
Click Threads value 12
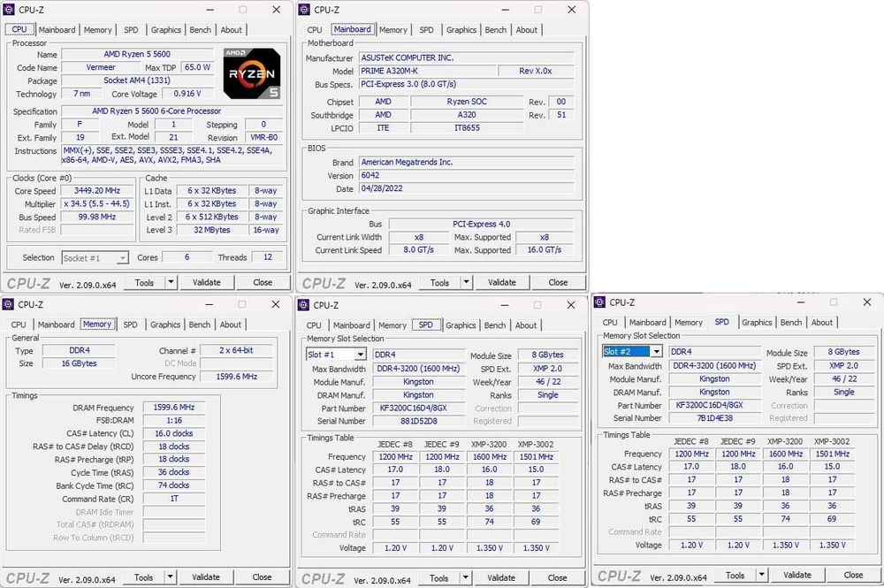click(268, 257)
